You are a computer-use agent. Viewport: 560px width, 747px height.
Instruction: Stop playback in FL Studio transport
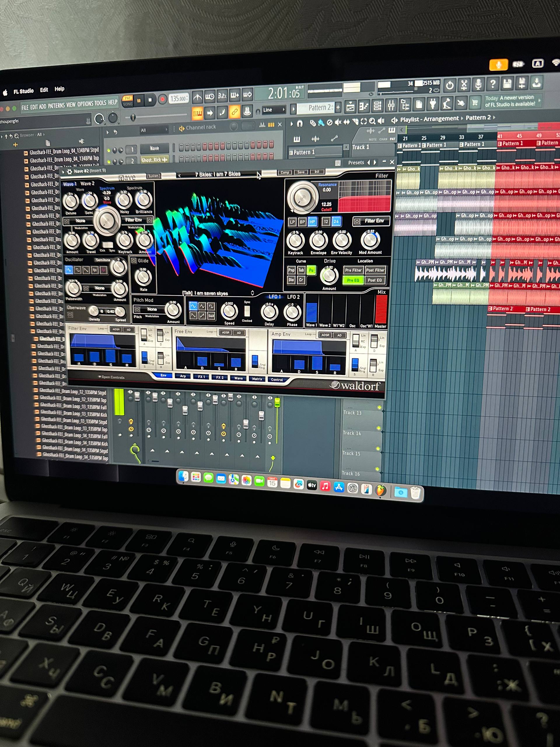[x=150, y=100]
